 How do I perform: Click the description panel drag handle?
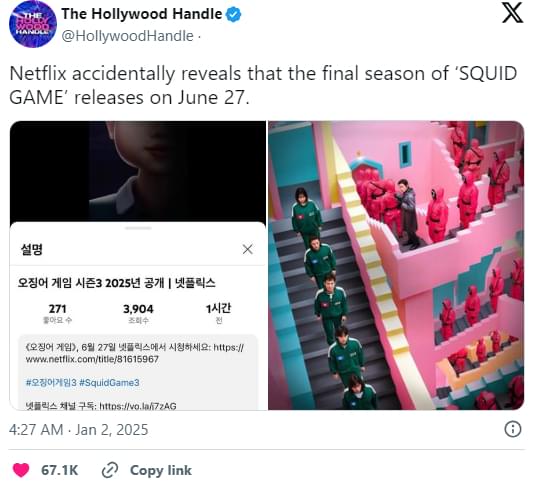(138, 228)
